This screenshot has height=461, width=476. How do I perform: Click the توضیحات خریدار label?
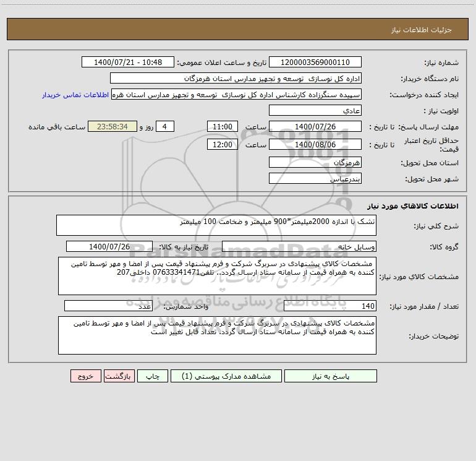(x=434, y=337)
